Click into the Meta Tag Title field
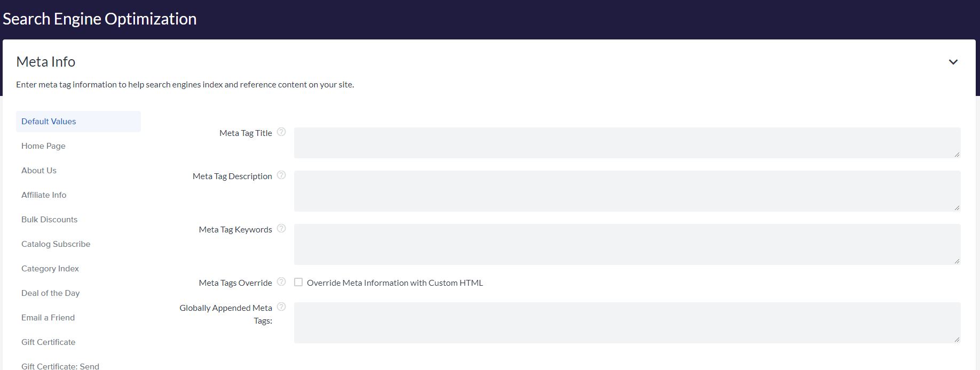The height and width of the screenshot is (370, 980). pyautogui.click(x=627, y=143)
